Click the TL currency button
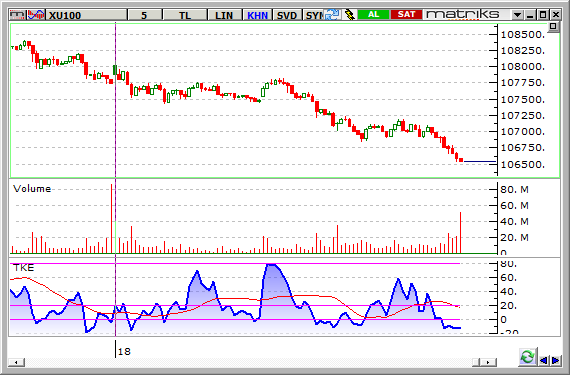 coord(185,15)
